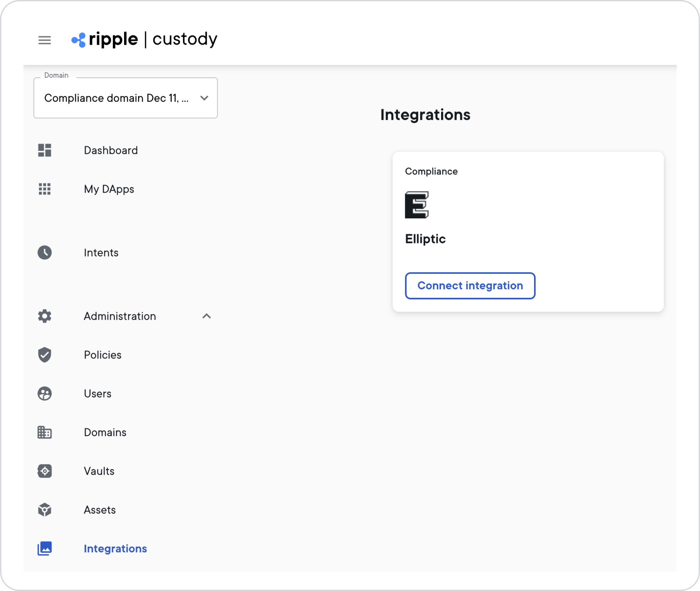Open My DApps page
Screen dimensions: 700x591
(x=109, y=189)
